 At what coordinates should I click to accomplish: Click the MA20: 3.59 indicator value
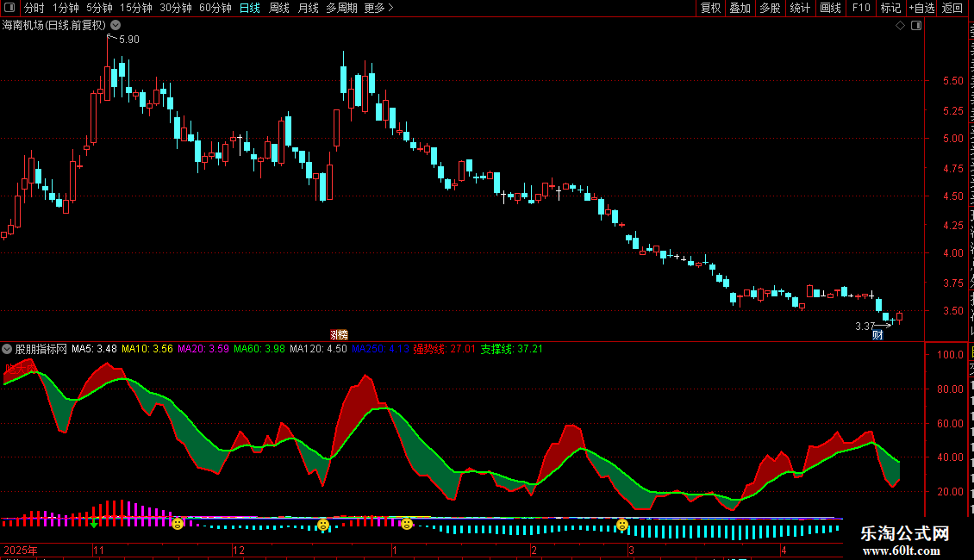(203, 349)
